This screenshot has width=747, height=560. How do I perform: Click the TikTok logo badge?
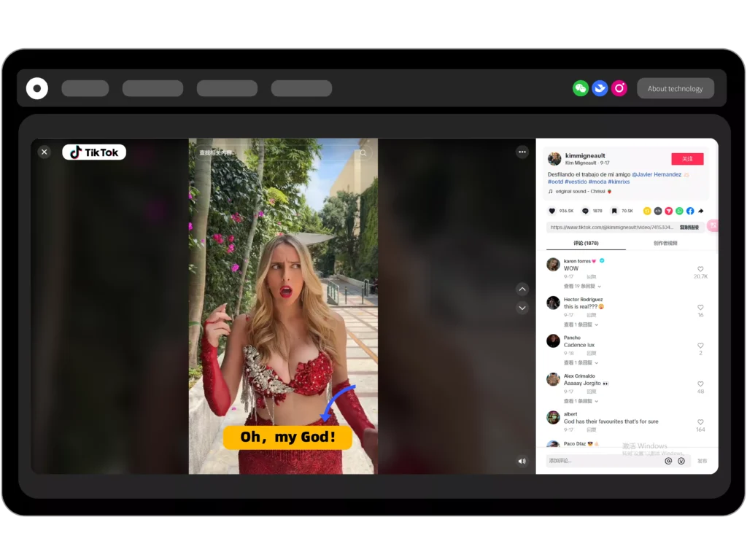click(94, 152)
